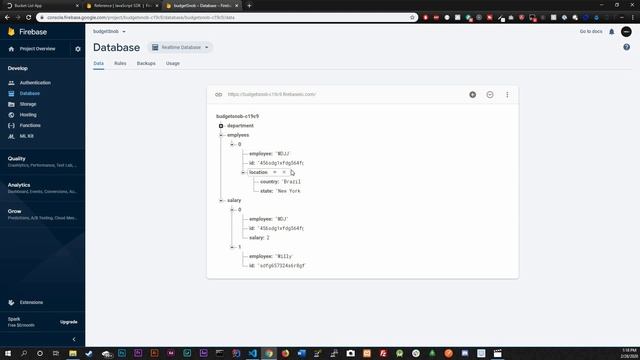Image resolution: width=640 pixels, height=360 pixels.
Task: Bookmark page with star icon
Action: point(412,18)
